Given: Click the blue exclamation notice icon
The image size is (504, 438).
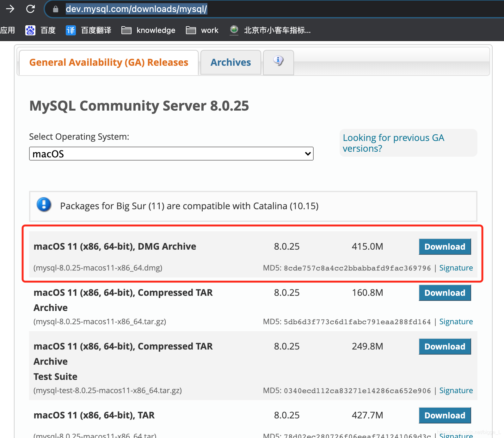Looking at the screenshot, I should (x=44, y=204).
